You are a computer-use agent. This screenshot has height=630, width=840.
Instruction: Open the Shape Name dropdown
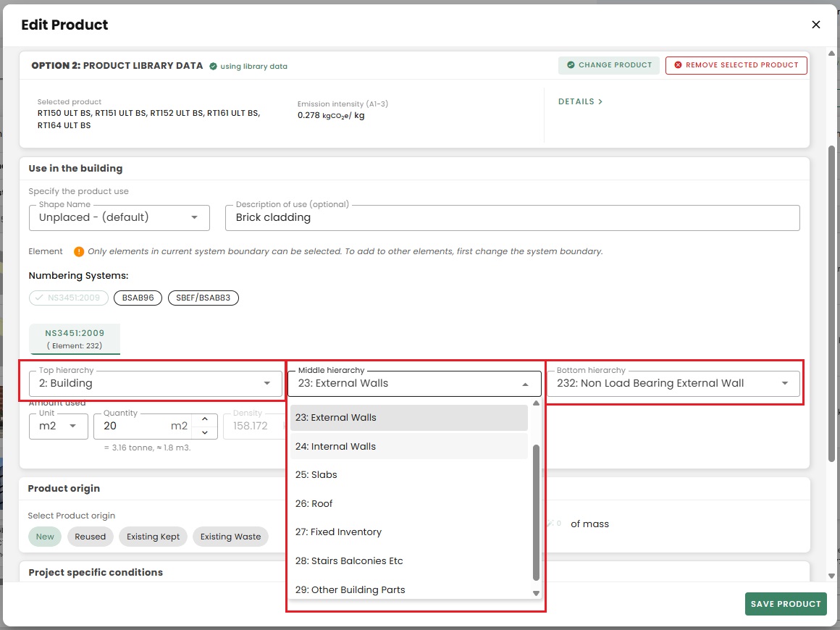click(x=119, y=217)
